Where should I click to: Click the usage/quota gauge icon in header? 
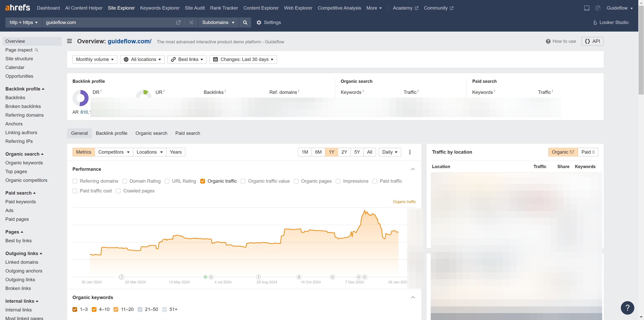[598, 8]
